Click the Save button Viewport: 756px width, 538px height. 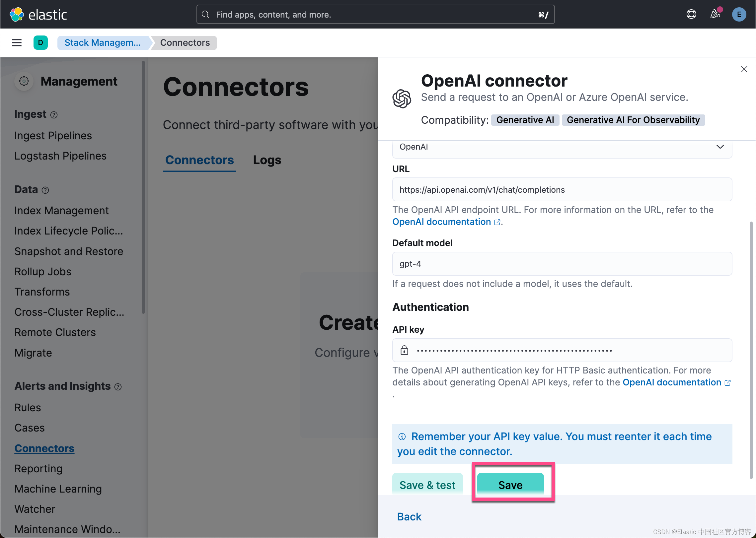pyautogui.click(x=510, y=485)
